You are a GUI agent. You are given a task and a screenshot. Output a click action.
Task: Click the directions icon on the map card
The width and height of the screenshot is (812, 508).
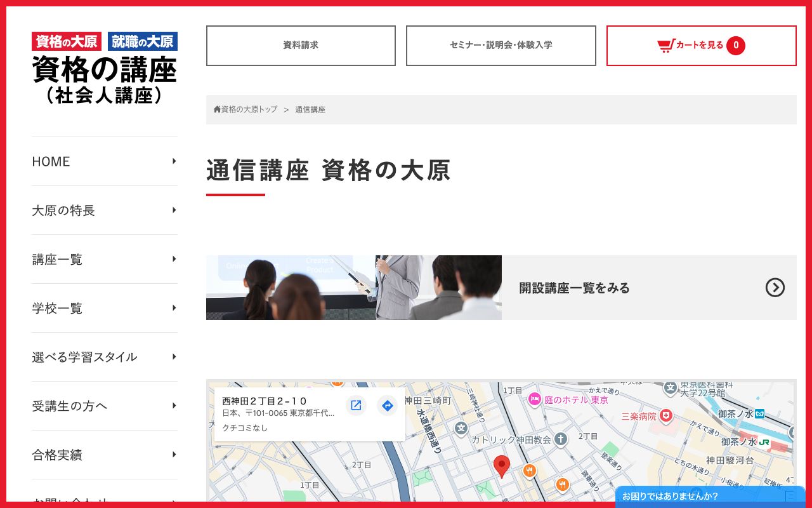[387, 405]
